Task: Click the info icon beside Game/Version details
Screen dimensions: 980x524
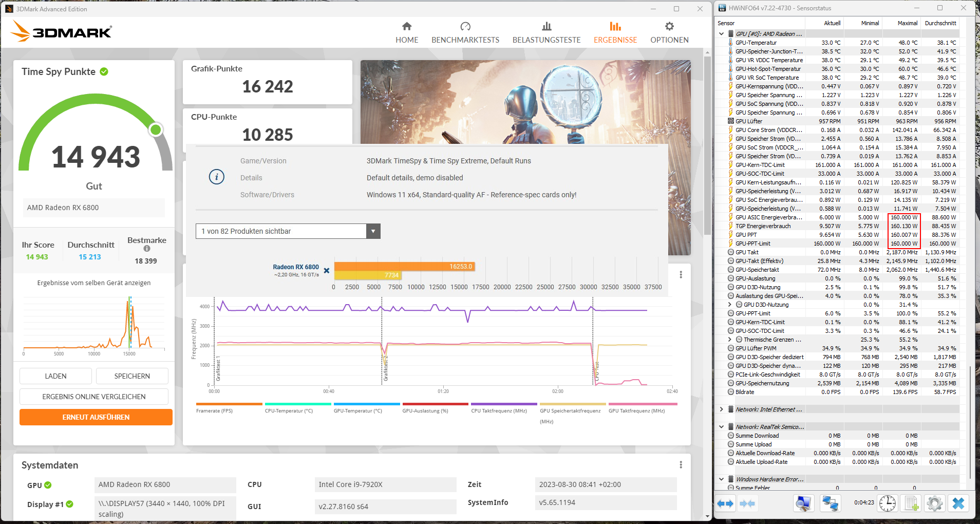Action: [217, 177]
